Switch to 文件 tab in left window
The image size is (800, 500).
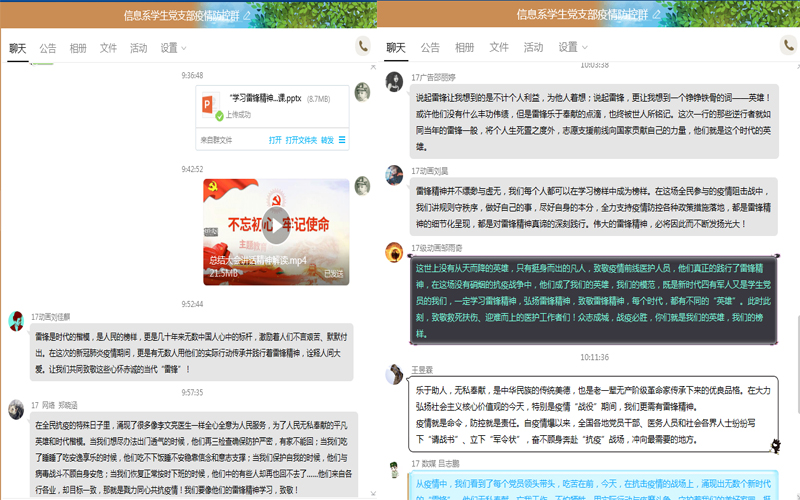(108, 48)
